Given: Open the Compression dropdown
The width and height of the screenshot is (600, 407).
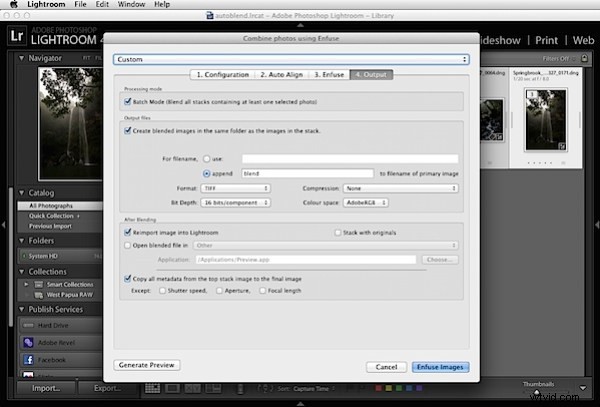Looking at the screenshot, I should pos(401,188).
